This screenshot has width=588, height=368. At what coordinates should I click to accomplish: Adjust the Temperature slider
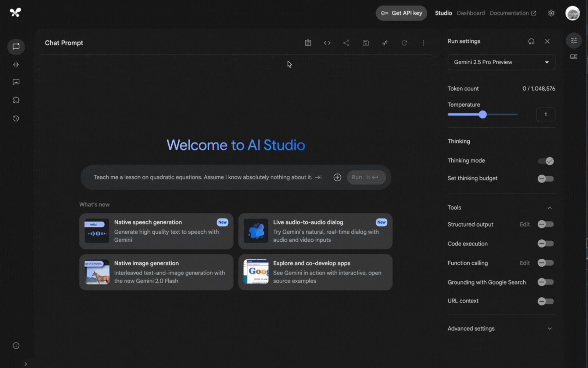(483, 114)
